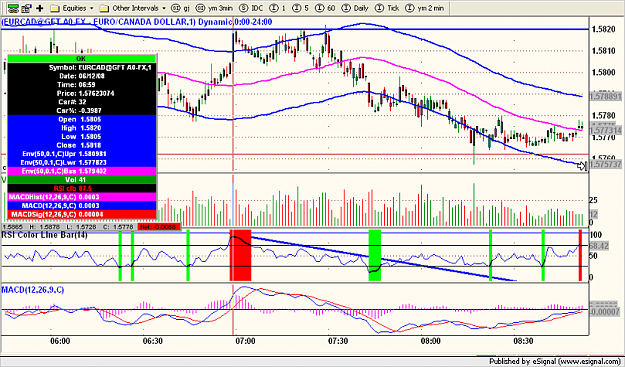Expand the Equities dropdown arrow
This screenshot has width=625, height=367.
point(92,8)
